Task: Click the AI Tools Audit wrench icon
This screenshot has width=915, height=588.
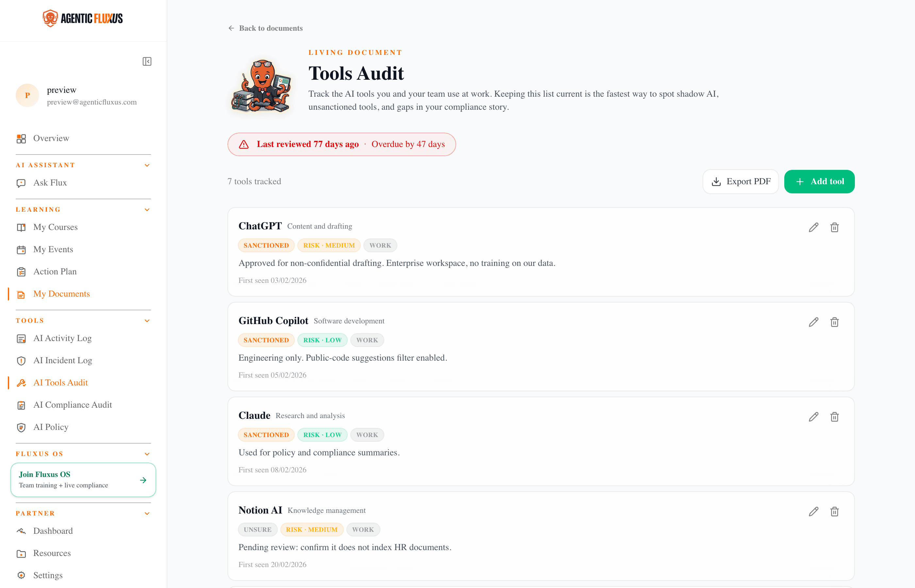Action: click(x=21, y=383)
